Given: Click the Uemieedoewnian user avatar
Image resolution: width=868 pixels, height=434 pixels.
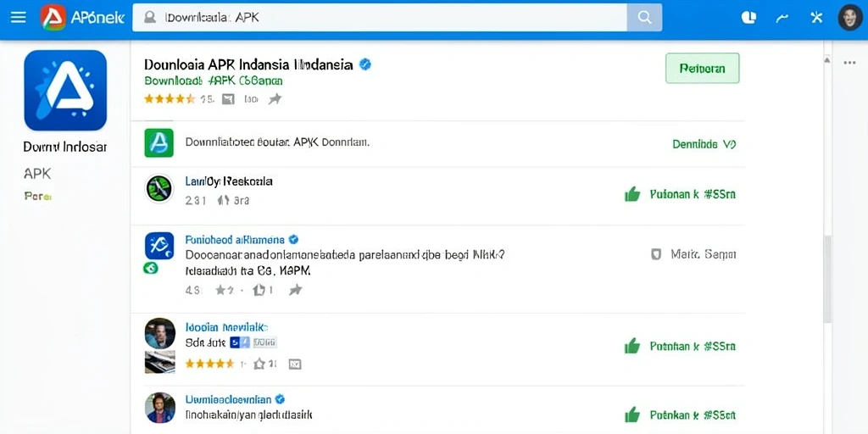Looking at the screenshot, I should 160,408.
